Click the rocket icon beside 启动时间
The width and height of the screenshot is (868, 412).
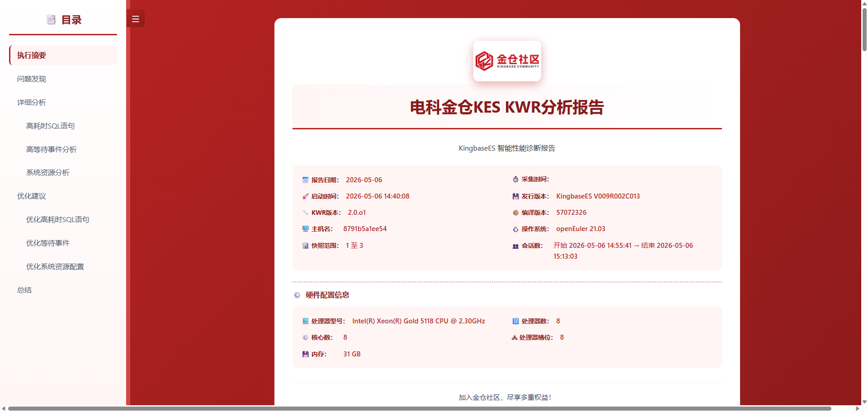coord(305,196)
